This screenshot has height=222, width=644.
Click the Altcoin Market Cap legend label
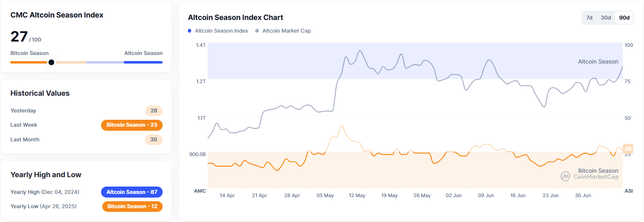tap(287, 31)
